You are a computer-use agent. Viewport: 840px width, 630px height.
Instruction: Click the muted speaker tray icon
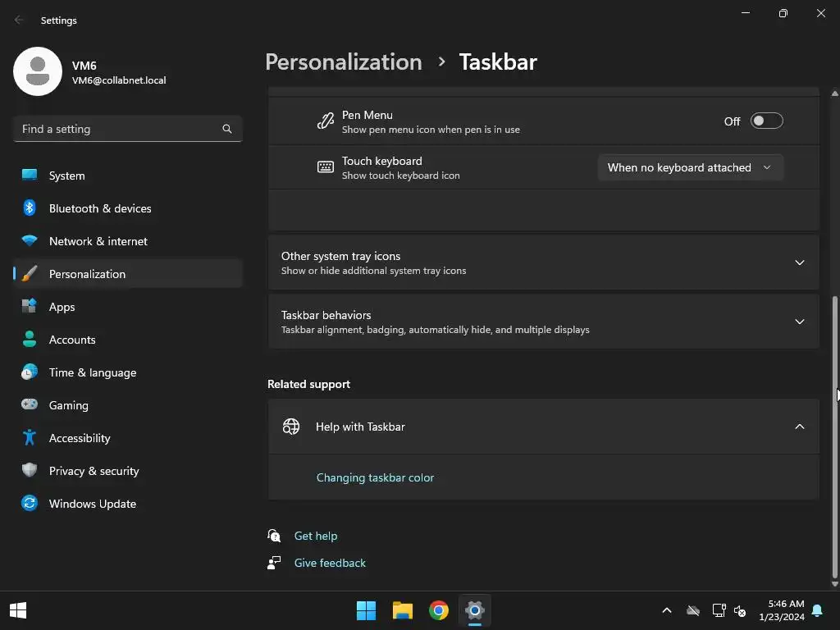point(740,610)
